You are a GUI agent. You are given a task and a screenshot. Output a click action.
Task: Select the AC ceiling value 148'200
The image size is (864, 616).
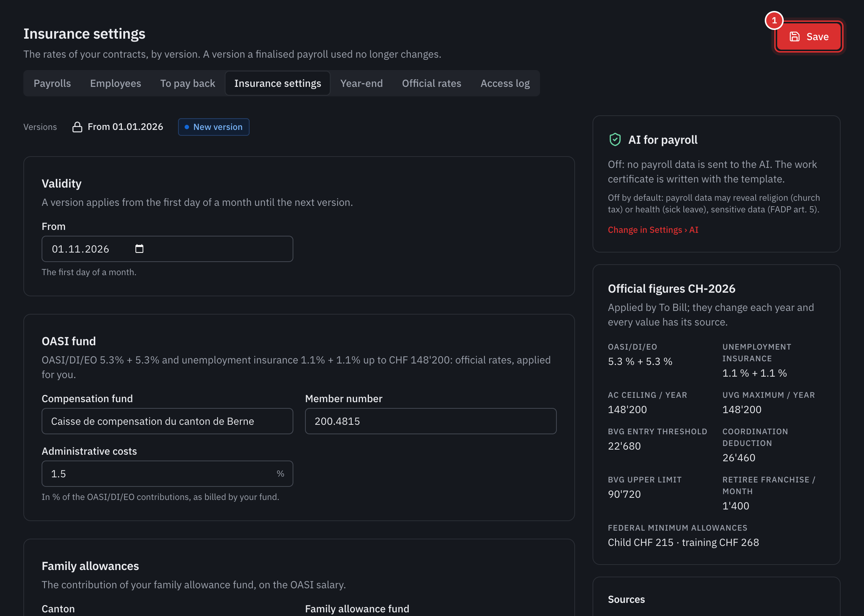[627, 410]
